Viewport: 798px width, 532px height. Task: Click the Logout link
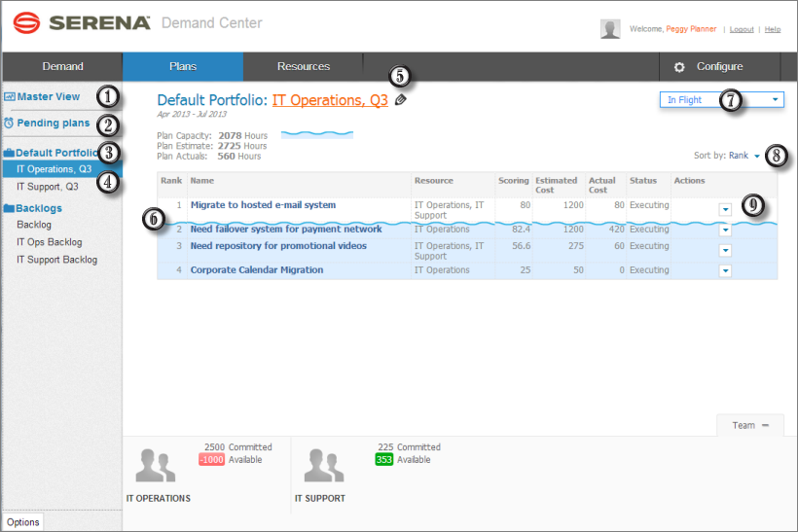pyautogui.click(x=742, y=29)
